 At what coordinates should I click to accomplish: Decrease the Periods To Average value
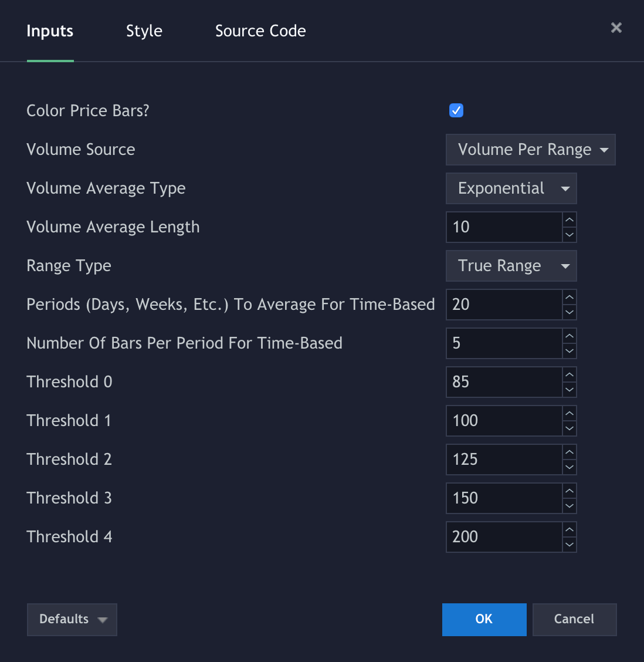[569, 312]
